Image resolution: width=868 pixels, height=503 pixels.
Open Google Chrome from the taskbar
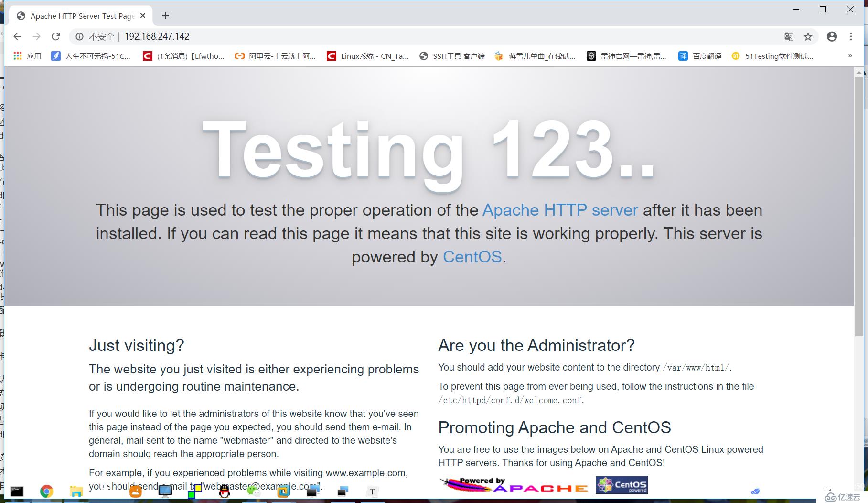pos(46,491)
